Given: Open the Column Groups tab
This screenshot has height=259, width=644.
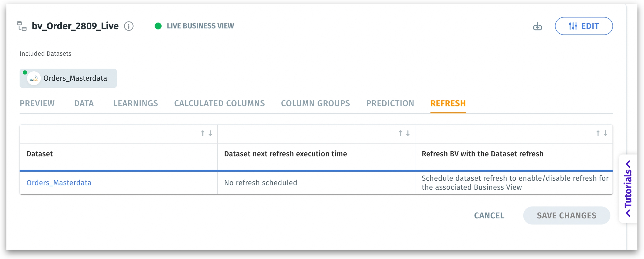Looking at the screenshot, I should 315,103.
